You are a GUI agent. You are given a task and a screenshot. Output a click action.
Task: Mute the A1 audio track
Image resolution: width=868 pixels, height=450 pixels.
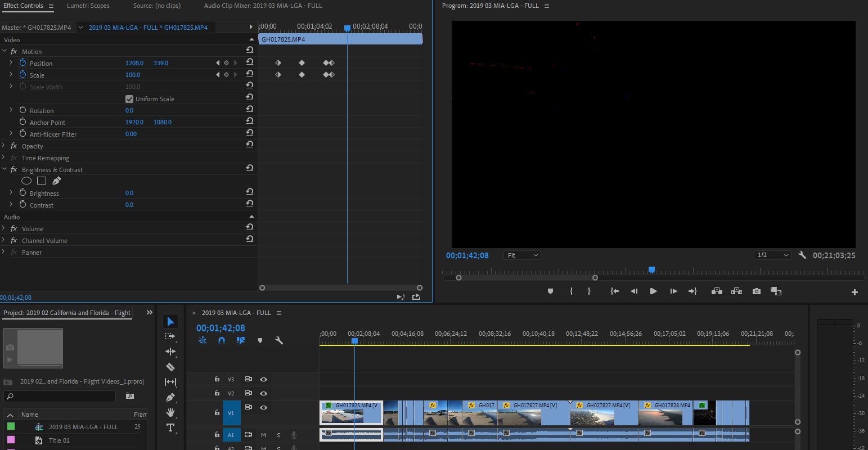[263, 434]
